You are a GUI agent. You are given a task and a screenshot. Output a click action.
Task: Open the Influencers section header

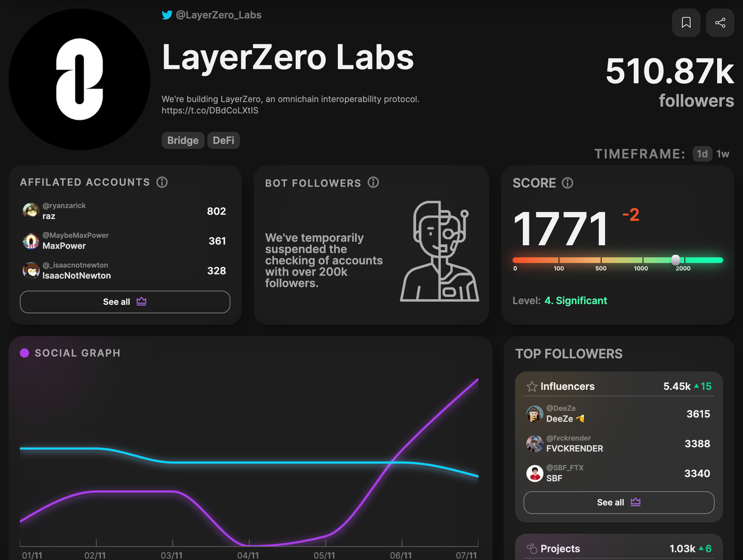(x=619, y=386)
